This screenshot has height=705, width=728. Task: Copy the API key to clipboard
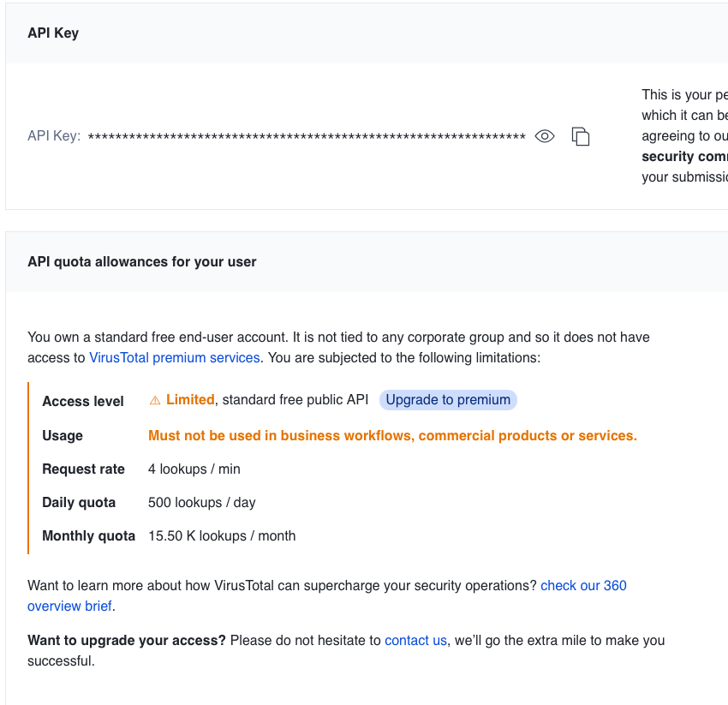point(581,136)
